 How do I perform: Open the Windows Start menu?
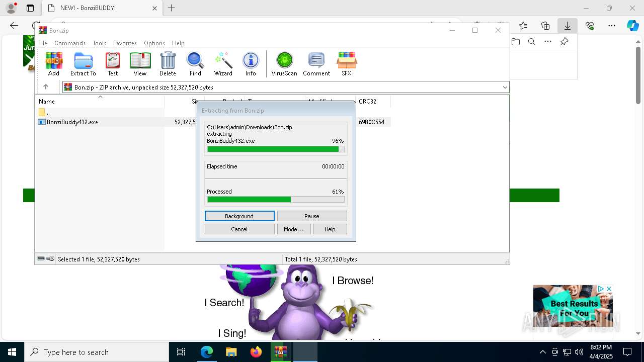[12, 352]
